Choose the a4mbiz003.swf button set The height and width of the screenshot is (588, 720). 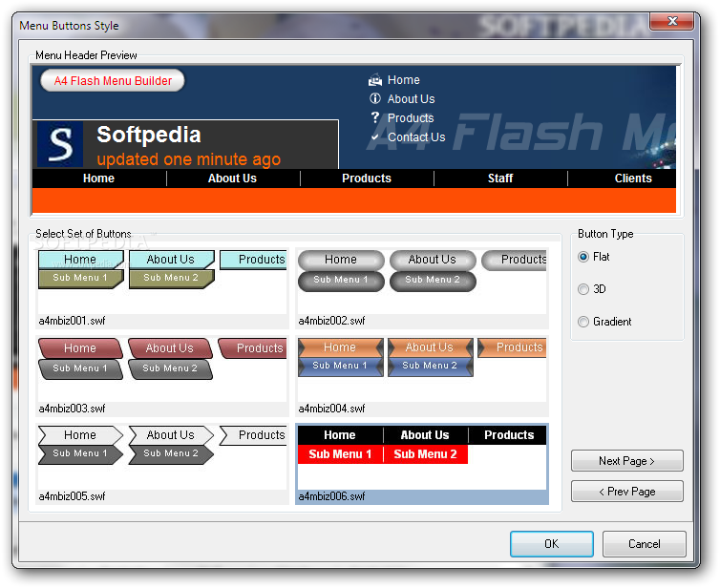pos(162,376)
